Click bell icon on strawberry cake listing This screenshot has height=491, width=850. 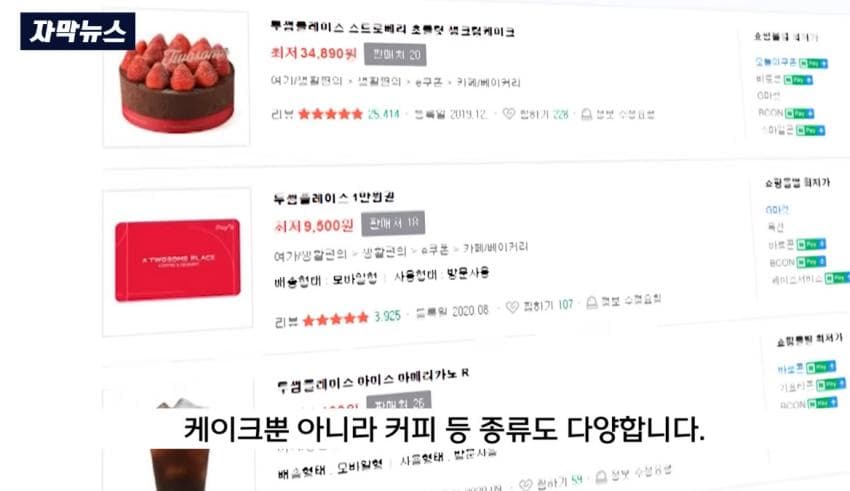click(x=587, y=114)
